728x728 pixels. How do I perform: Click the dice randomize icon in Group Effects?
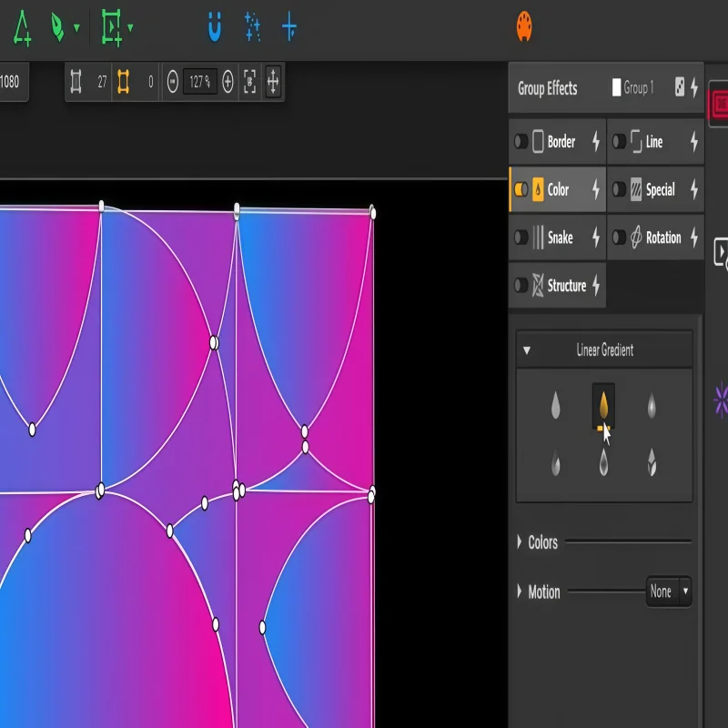[x=680, y=86]
